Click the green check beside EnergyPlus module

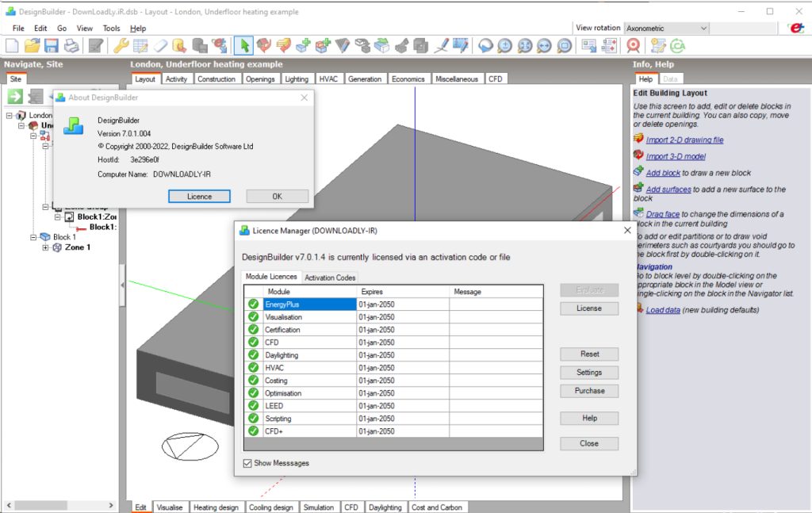coord(253,302)
